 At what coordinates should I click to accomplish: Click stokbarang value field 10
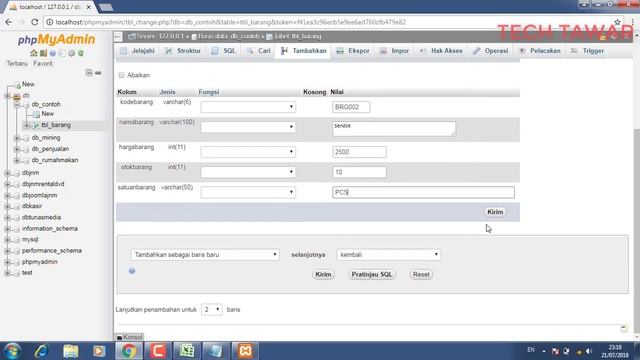359,172
